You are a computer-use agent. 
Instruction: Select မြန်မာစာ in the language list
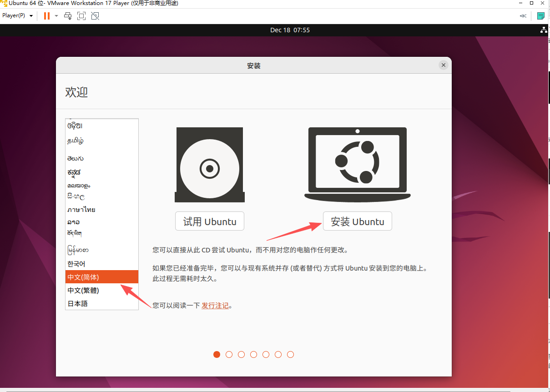coord(102,250)
